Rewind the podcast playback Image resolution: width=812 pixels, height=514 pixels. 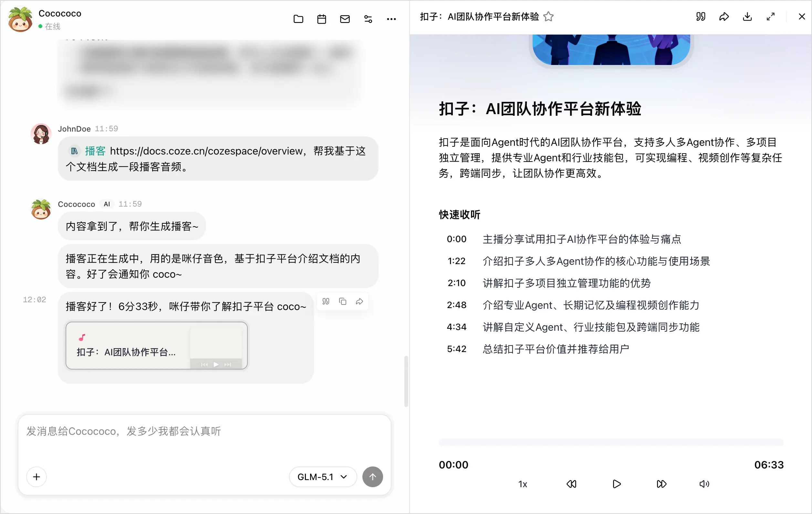pos(571,484)
